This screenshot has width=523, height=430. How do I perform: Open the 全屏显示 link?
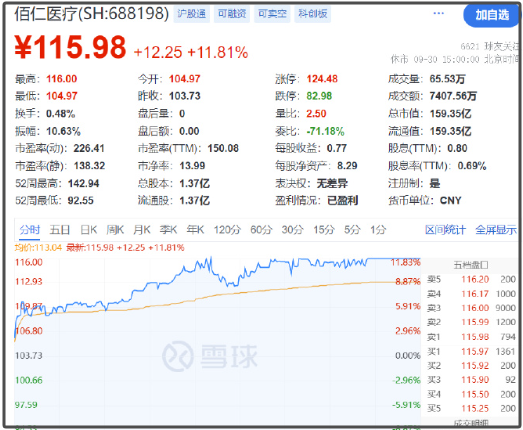click(x=496, y=230)
